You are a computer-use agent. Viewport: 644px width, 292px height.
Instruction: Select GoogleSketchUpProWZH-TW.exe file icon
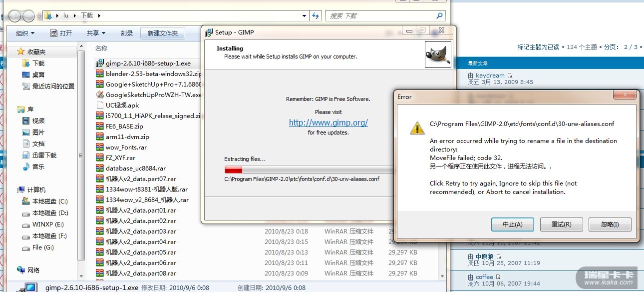[x=100, y=95]
